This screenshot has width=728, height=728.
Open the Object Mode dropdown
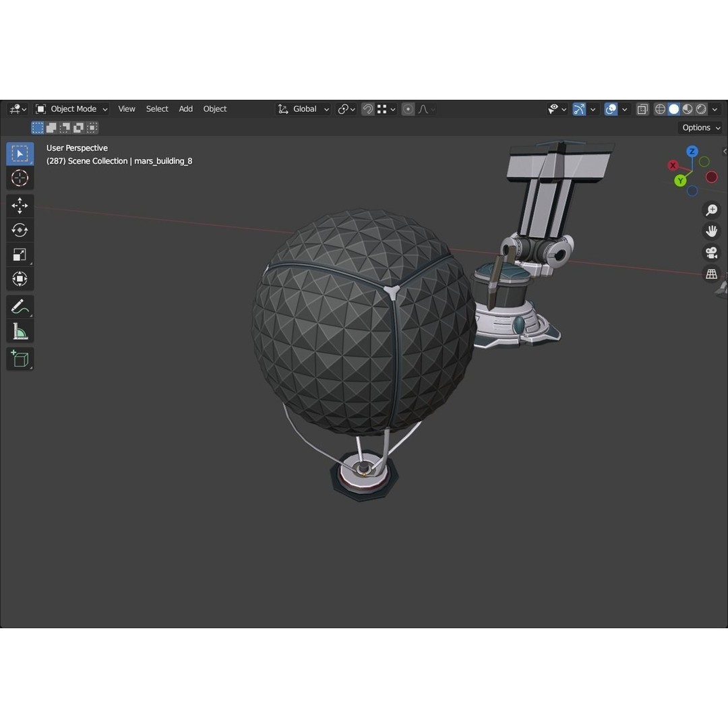coord(71,109)
